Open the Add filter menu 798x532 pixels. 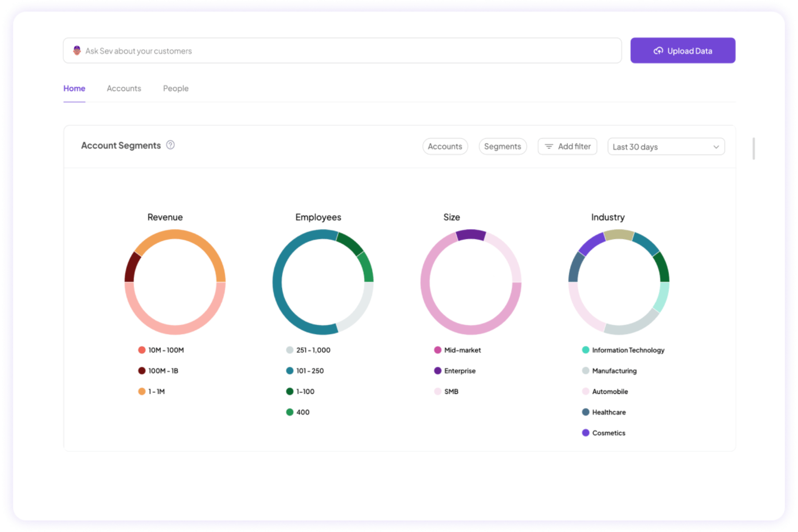click(x=567, y=147)
